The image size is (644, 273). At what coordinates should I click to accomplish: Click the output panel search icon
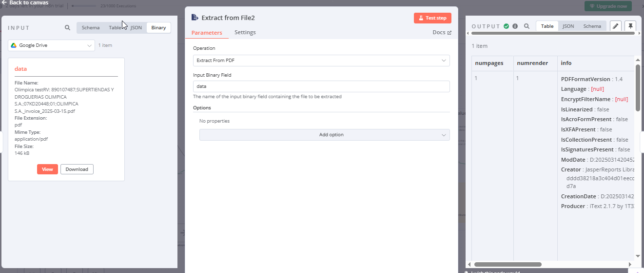tap(527, 26)
